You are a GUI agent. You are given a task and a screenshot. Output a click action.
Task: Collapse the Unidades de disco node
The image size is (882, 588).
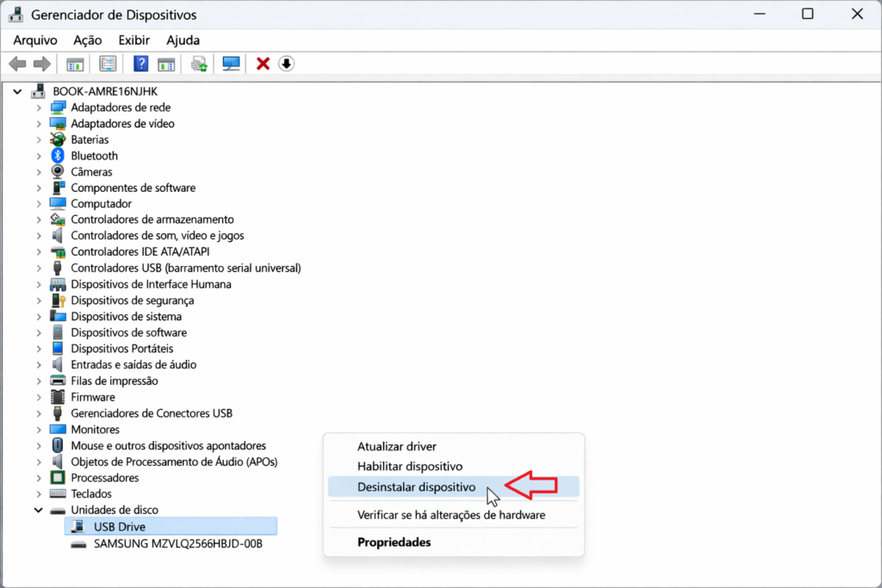coord(39,510)
